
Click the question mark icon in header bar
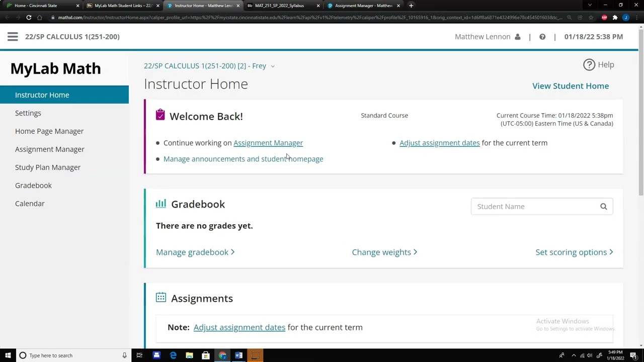(542, 37)
